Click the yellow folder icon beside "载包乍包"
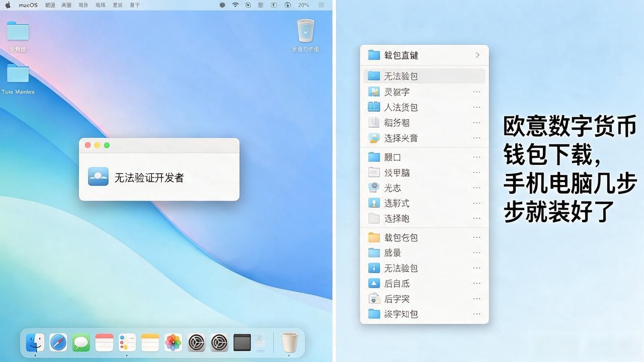Screen dimensions: 644x362 [x=374, y=237]
